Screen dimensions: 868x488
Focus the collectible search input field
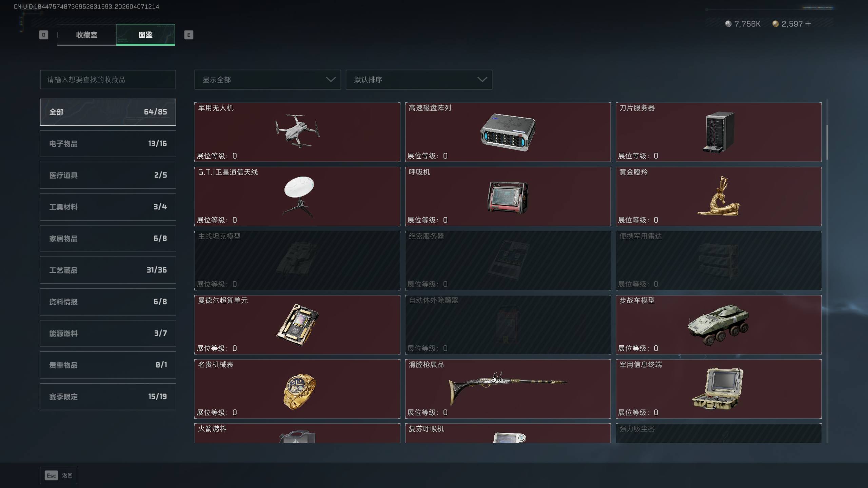[x=108, y=80]
